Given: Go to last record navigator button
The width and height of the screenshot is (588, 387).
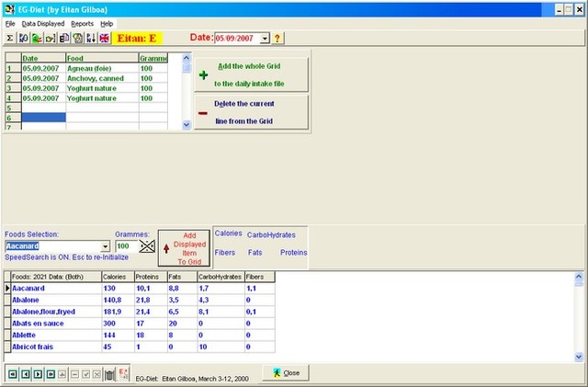Looking at the screenshot, I should 51,374.
